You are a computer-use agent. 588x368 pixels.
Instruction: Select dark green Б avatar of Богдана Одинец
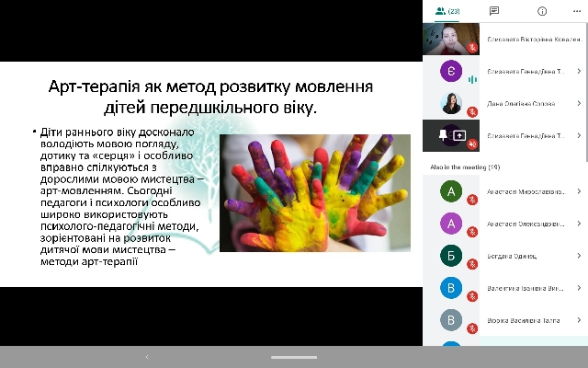(x=451, y=256)
